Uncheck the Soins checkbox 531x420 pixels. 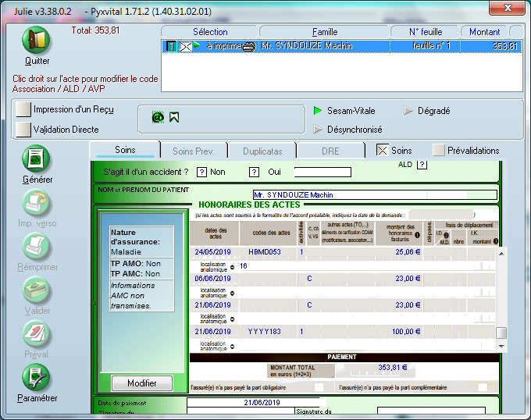click(382, 151)
